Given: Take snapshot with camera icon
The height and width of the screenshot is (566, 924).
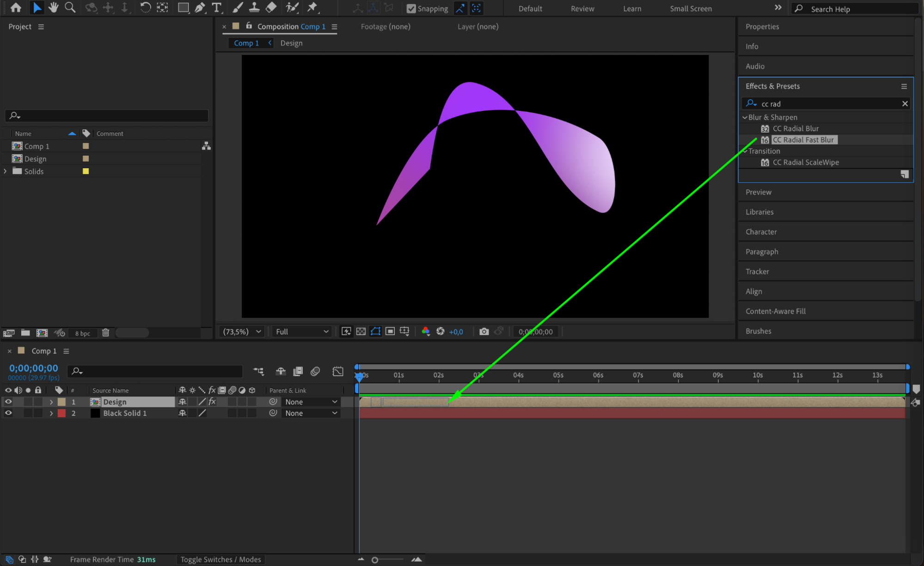Looking at the screenshot, I should click(483, 331).
